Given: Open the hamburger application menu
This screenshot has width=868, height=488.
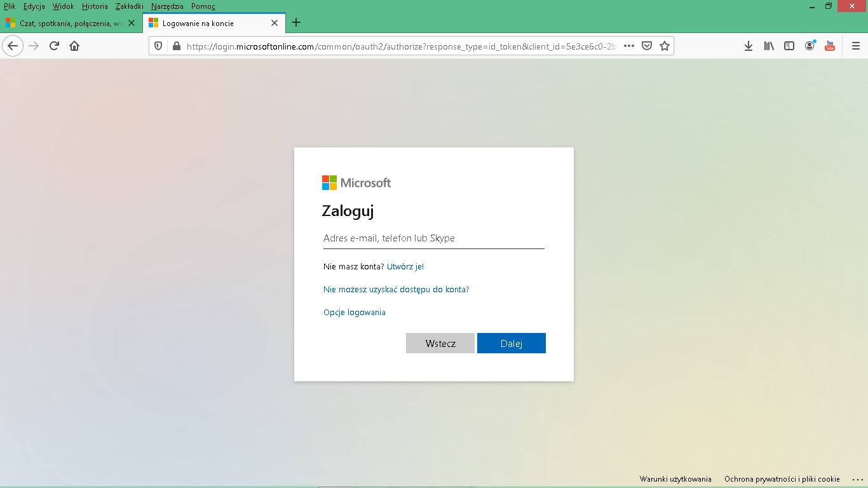Looking at the screenshot, I should point(855,46).
